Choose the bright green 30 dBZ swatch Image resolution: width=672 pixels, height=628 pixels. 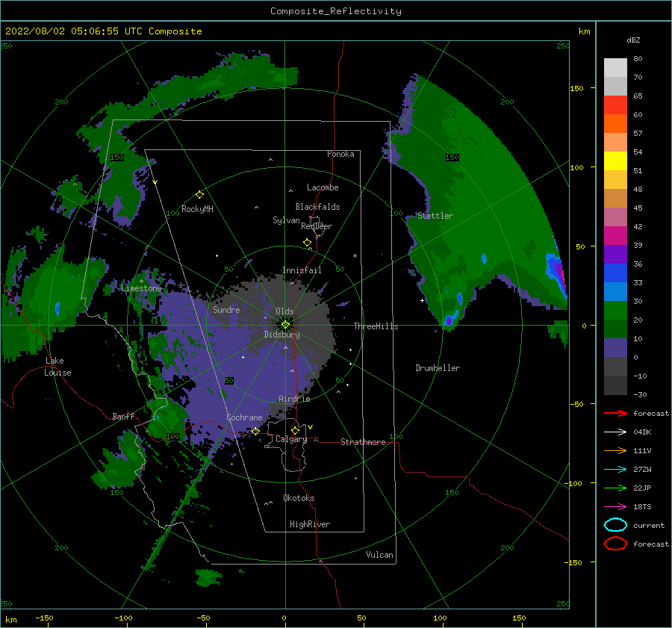[x=615, y=310]
